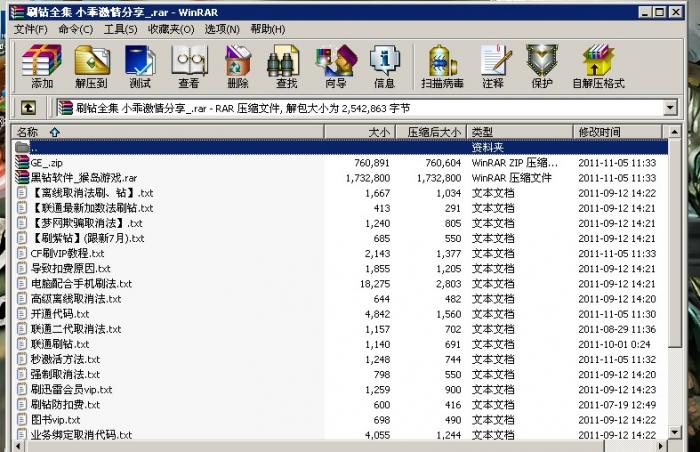Click size value 18,275
Screen dimensions: 700x452
(375, 284)
